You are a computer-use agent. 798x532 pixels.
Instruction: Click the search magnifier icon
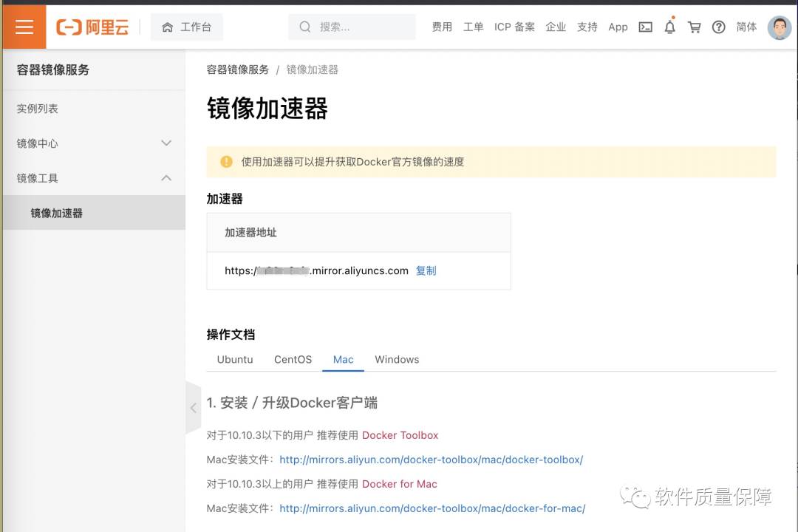click(305, 27)
